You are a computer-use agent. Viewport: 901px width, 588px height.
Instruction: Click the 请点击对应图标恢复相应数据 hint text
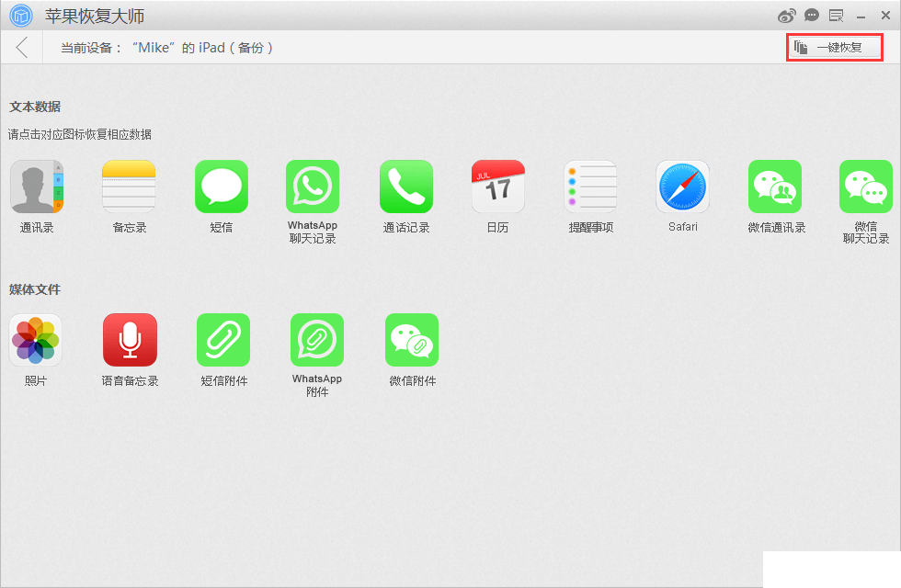click(80, 134)
